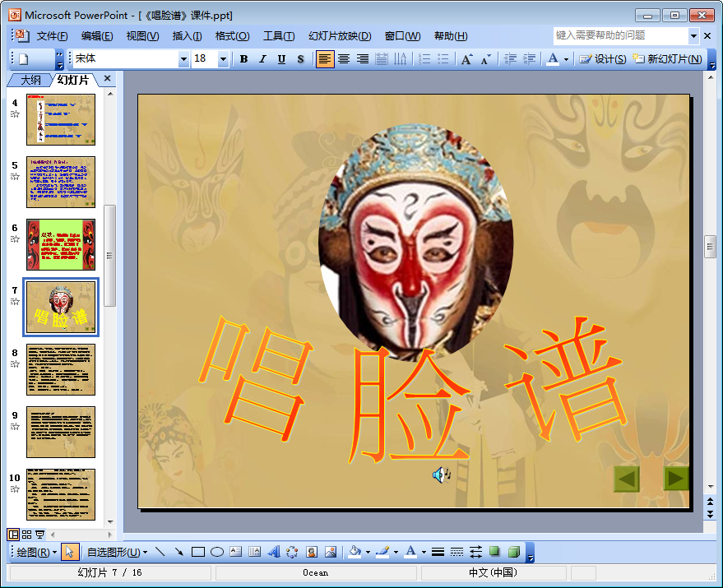The image size is (723, 588).
Task: Open the Design (设计) pane
Action: click(603, 59)
